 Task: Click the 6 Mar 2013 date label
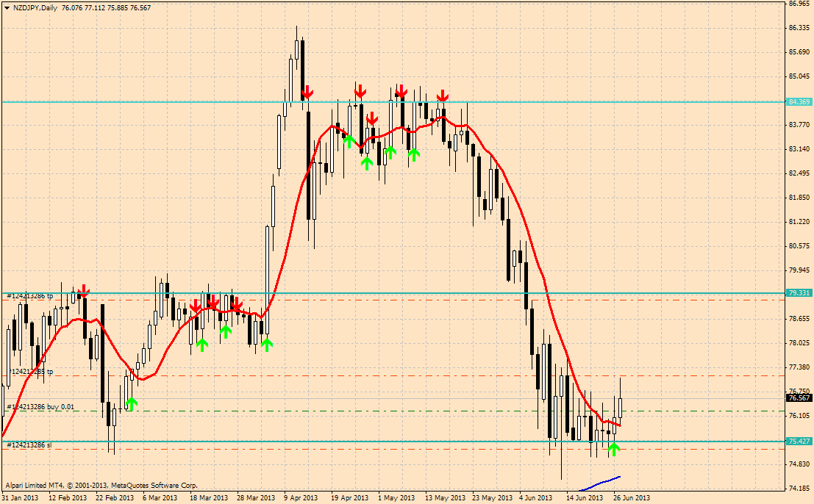[x=160, y=498]
